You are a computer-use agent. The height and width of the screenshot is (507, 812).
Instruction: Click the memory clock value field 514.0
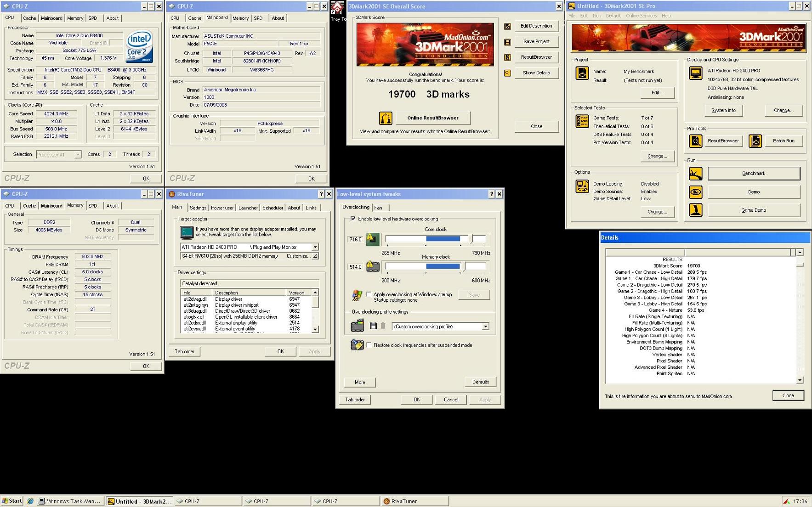tap(355, 267)
